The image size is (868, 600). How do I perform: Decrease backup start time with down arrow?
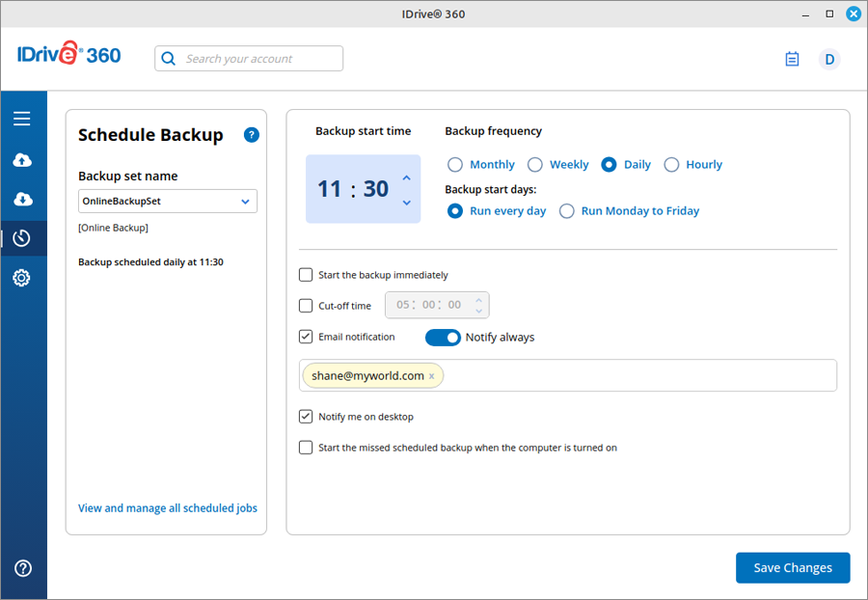407,203
